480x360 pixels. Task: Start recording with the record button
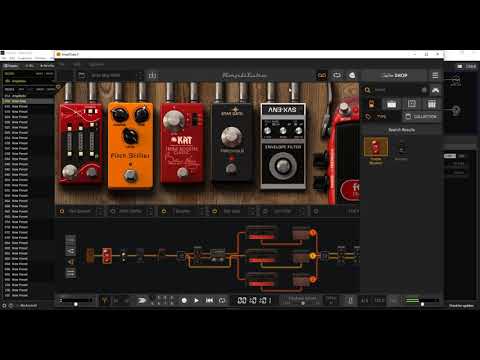[x=184, y=301]
